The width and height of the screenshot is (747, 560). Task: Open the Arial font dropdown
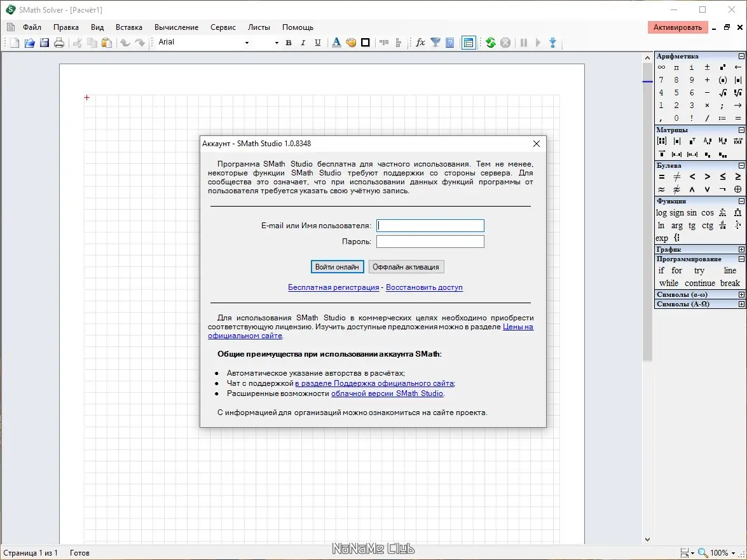247,43
